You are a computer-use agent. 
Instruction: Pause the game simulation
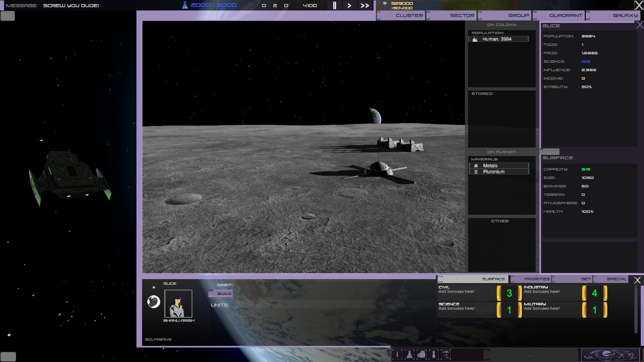click(334, 5)
